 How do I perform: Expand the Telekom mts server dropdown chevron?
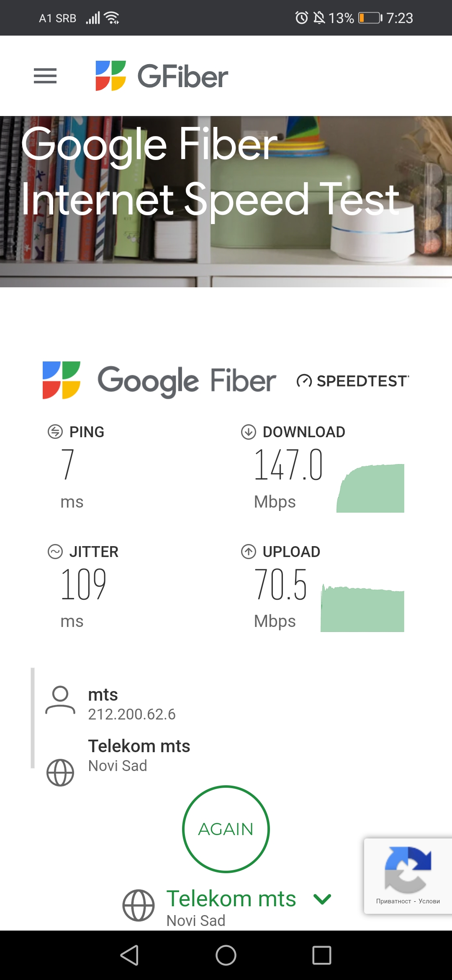coord(322,899)
